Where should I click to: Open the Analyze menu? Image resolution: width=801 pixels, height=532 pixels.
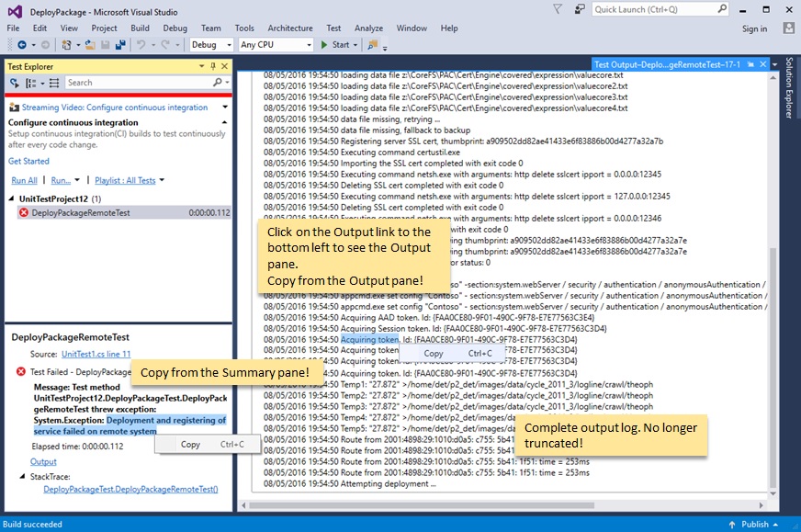369,28
